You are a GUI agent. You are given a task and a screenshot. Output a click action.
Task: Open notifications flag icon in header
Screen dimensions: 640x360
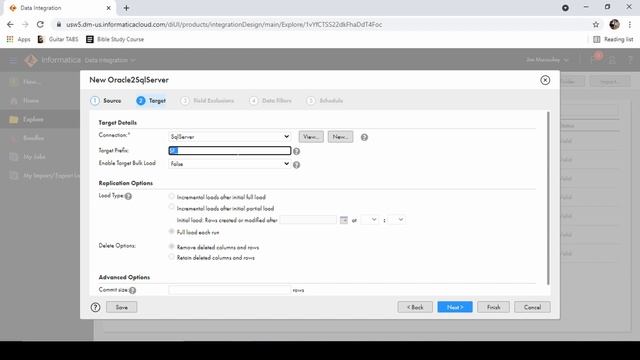click(594, 60)
